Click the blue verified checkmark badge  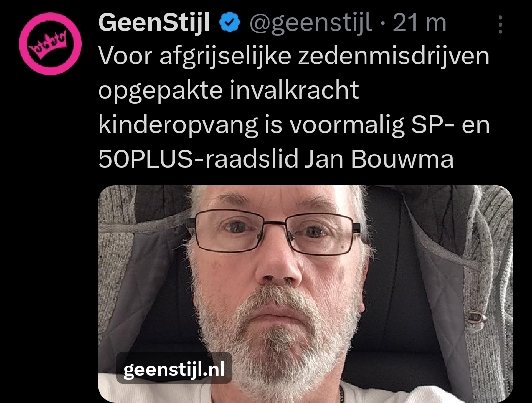pos(230,22)
